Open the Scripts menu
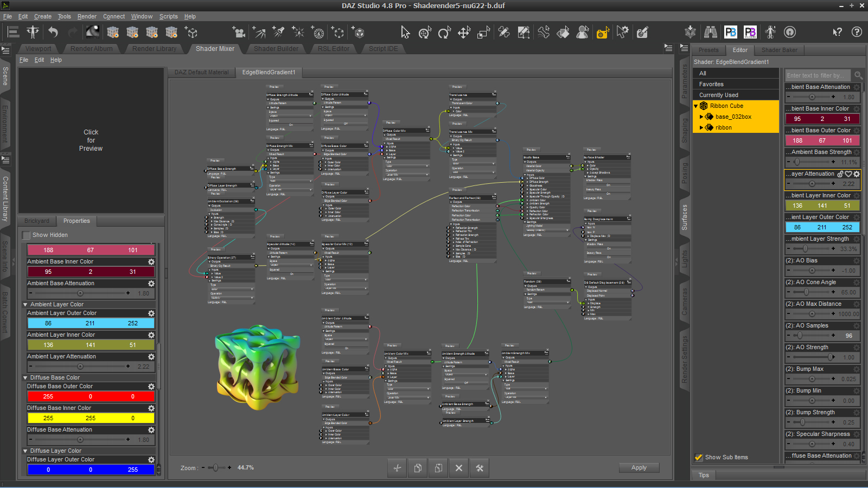 (168, 16)
